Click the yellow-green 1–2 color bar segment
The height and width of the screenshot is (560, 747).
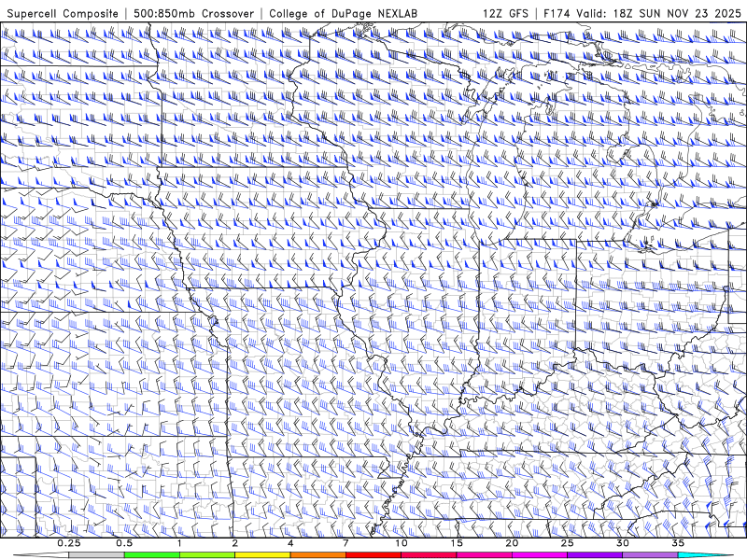(x=207, y=555)
